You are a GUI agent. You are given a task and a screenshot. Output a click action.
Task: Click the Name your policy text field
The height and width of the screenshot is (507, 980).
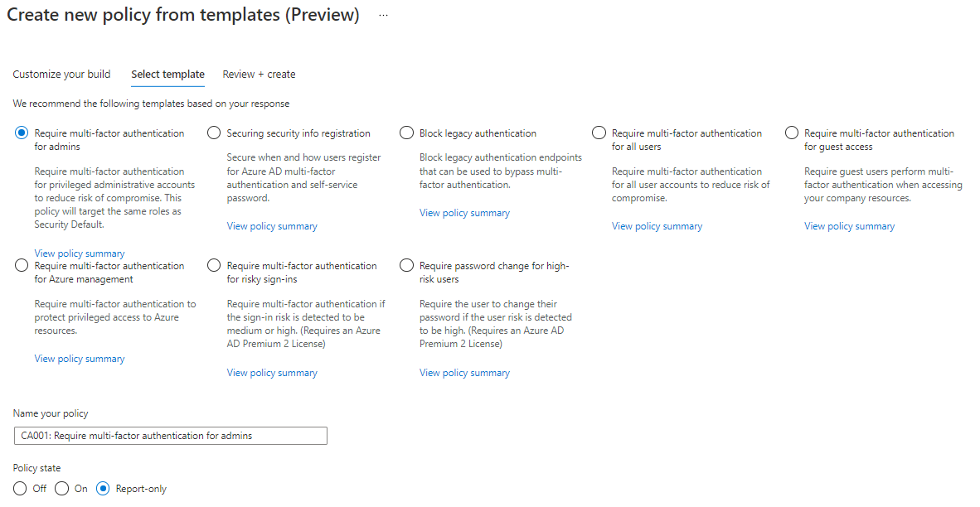coord(170,436)
